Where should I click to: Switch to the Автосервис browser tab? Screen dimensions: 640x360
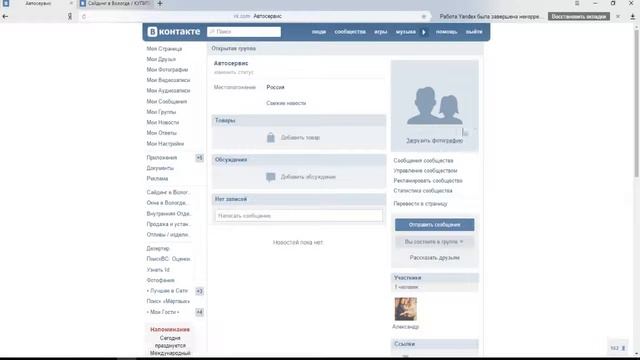pyautogui.click(x=38, y=4)
